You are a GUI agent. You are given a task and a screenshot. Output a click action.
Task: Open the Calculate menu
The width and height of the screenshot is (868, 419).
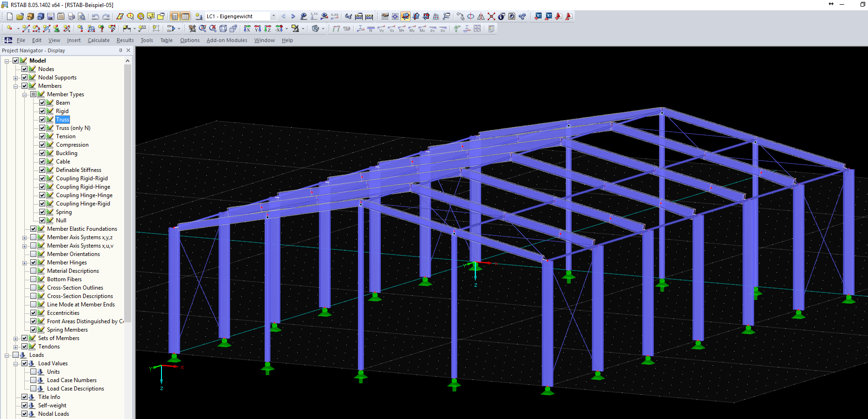pos(98,40)
